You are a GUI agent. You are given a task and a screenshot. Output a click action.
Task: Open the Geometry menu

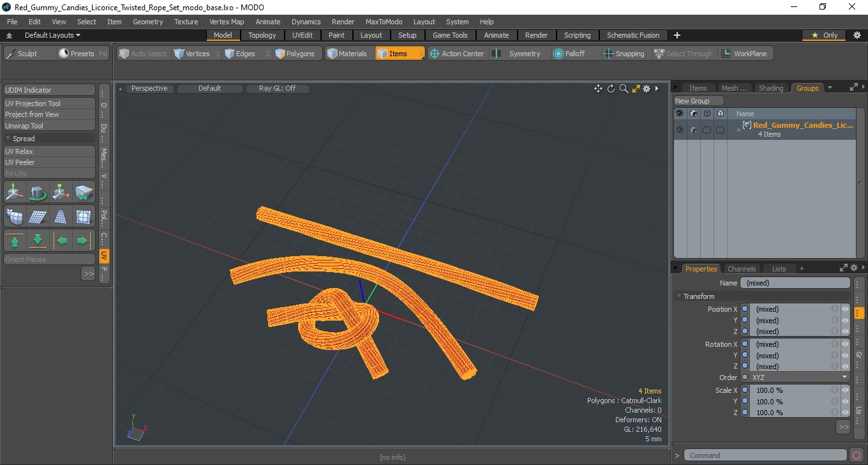pos(147,22)
